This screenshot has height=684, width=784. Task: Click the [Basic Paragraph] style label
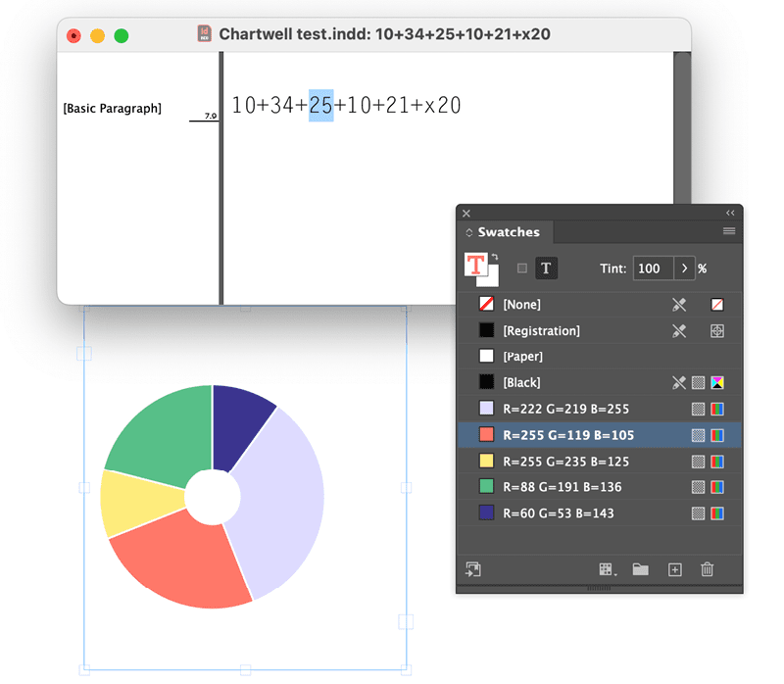point(112,109)
